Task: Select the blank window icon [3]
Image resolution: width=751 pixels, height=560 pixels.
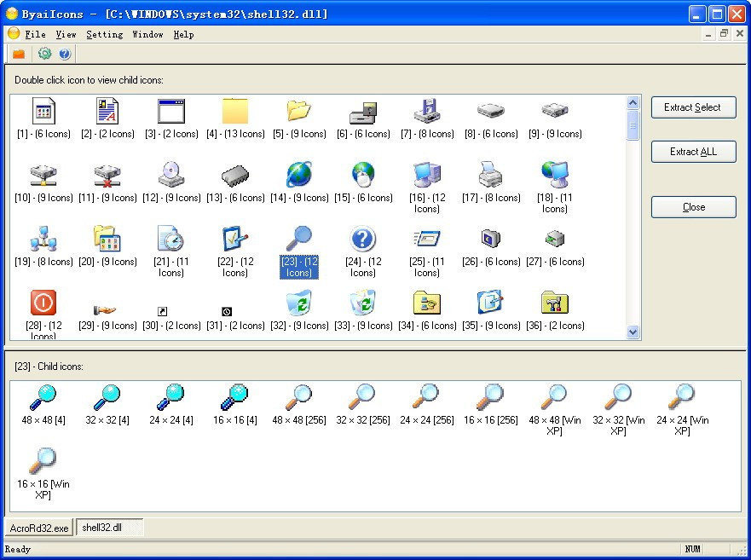Action: 171,111
